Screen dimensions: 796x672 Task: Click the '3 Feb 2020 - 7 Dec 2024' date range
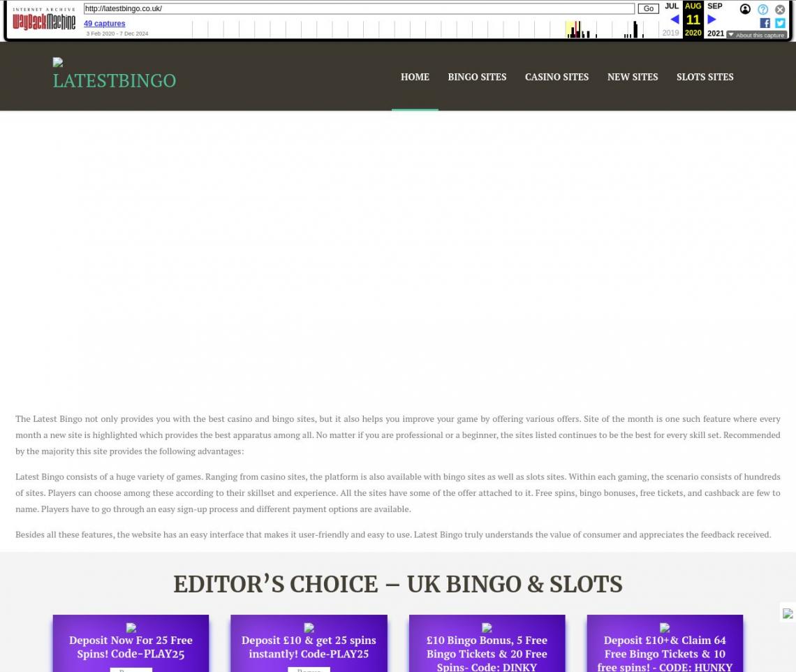(117, 34)
